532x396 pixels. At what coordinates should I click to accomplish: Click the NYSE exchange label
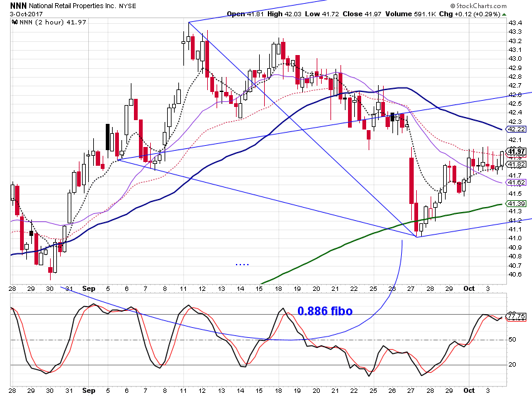[127, 6]
